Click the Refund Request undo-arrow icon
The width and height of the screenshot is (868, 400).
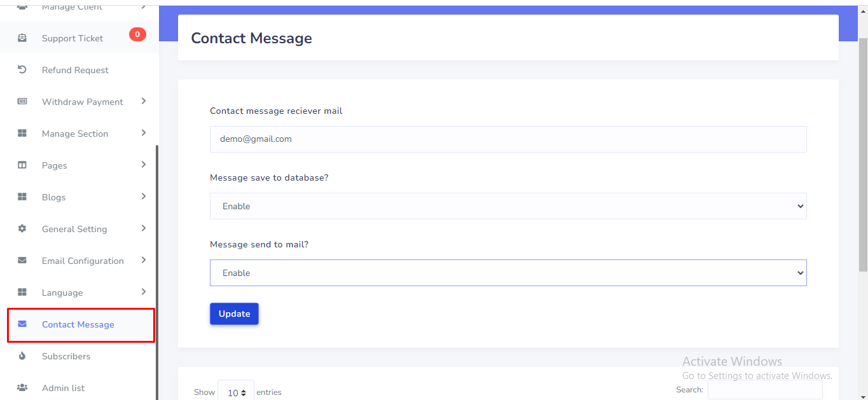(x=22, y=70)
